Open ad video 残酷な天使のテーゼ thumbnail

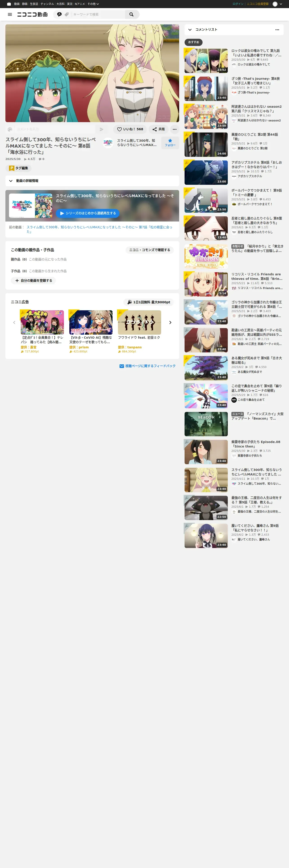tap(91, 322)
